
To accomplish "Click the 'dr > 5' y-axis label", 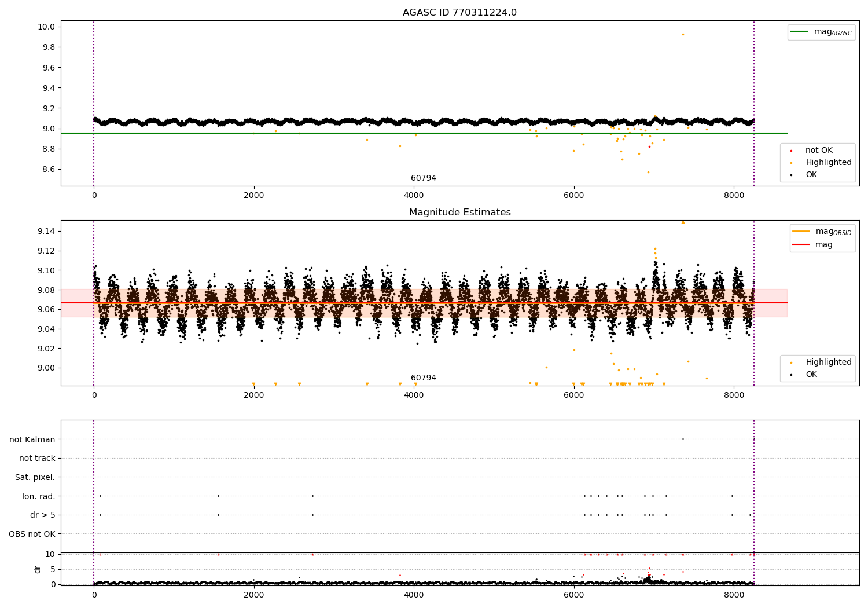I will pyautogui.click(x=43, y=515).
